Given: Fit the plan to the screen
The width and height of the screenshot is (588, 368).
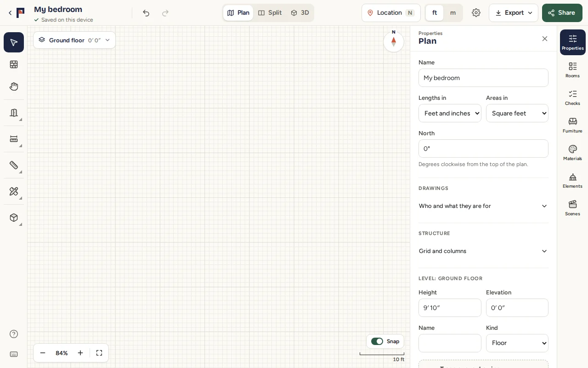Looking at the screenshot, I should pos(99,353).
